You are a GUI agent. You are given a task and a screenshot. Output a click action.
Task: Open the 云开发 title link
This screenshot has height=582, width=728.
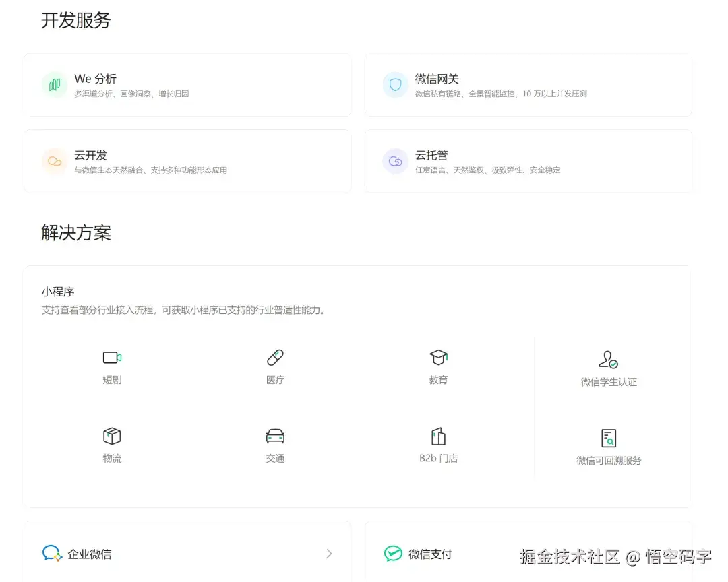point(90,155)
